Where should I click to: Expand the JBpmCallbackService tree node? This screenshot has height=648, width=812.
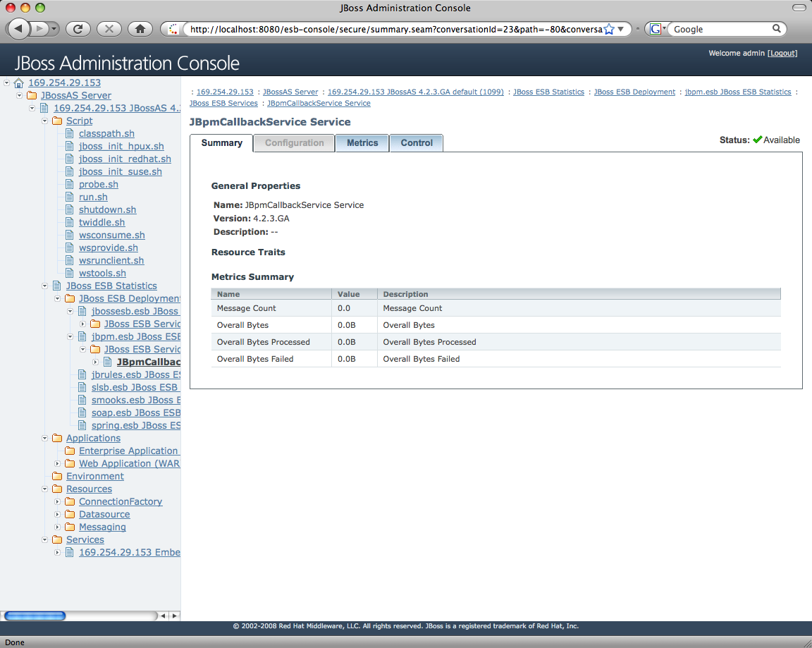(x=95, y=362)
